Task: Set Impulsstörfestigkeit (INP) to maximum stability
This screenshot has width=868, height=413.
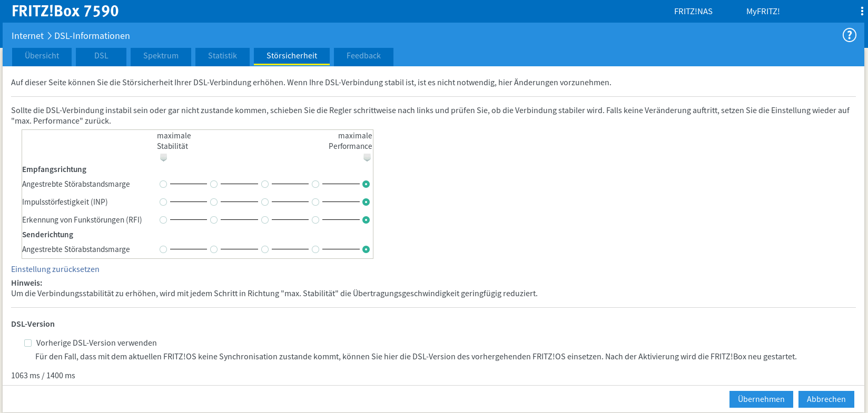Action: (x=163, y=202)
